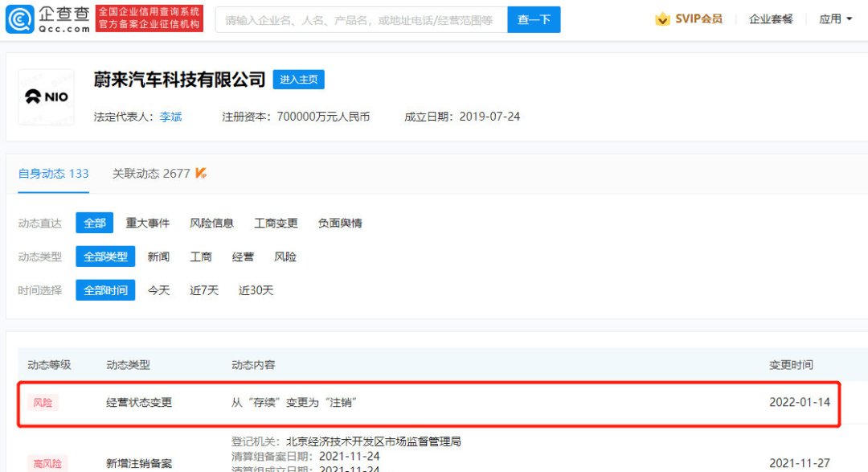Open the 应用 dropdown menu
Image resolution: width=868 pixels, height=472 pixels.
[834, 18]
